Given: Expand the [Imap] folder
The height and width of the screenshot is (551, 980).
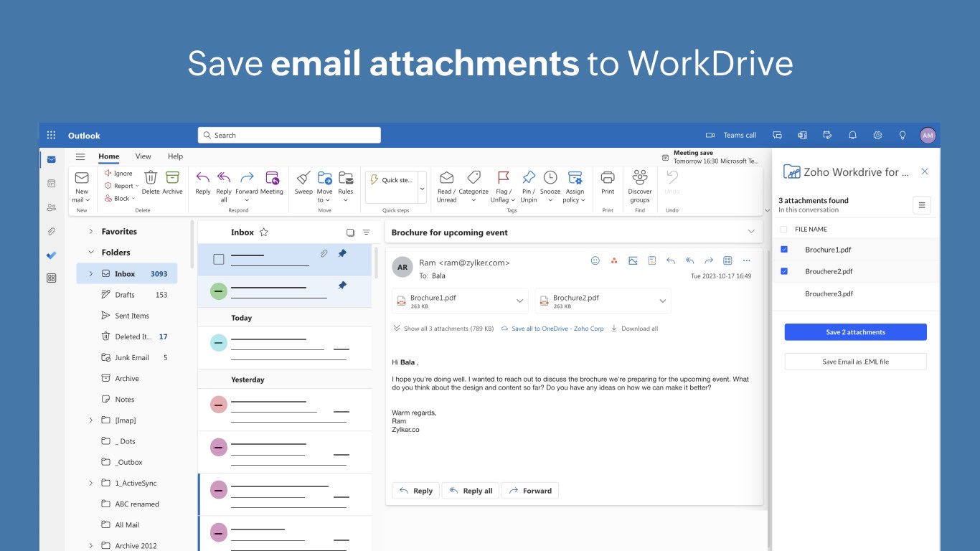Looking at the screenshot, I should (90, 420).
